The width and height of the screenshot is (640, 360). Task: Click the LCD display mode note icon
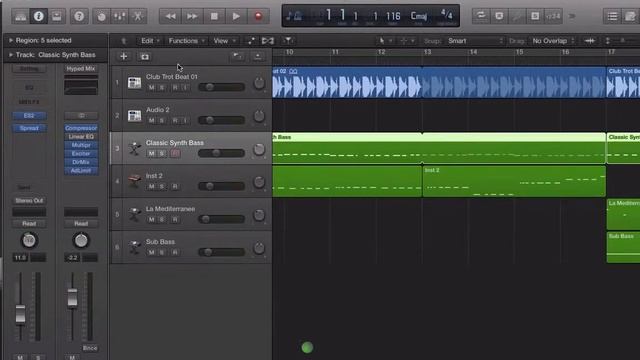pos(293,16)
